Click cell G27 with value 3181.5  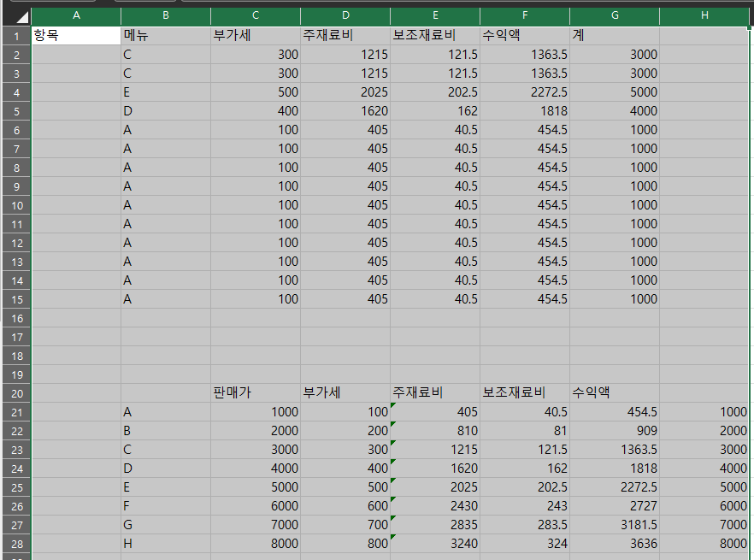[615, 525]
